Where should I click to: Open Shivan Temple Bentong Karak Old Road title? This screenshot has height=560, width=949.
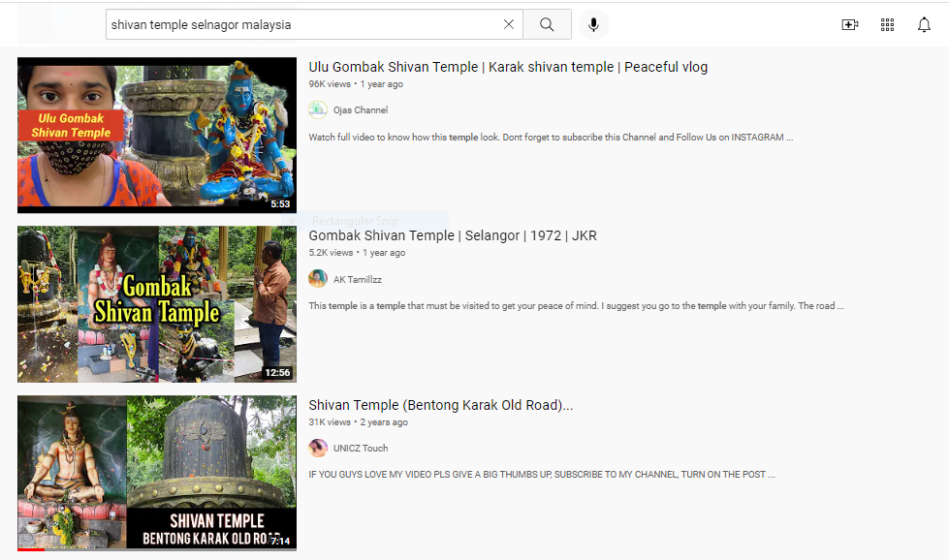tap(440, 405)
